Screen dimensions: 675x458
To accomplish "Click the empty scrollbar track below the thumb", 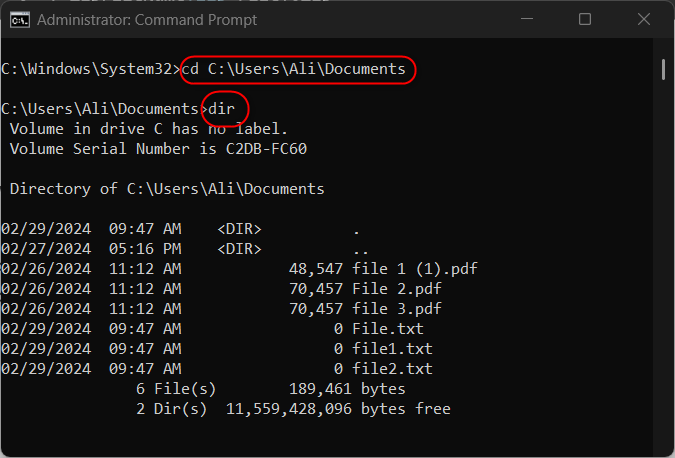I will tap(662, 250).
